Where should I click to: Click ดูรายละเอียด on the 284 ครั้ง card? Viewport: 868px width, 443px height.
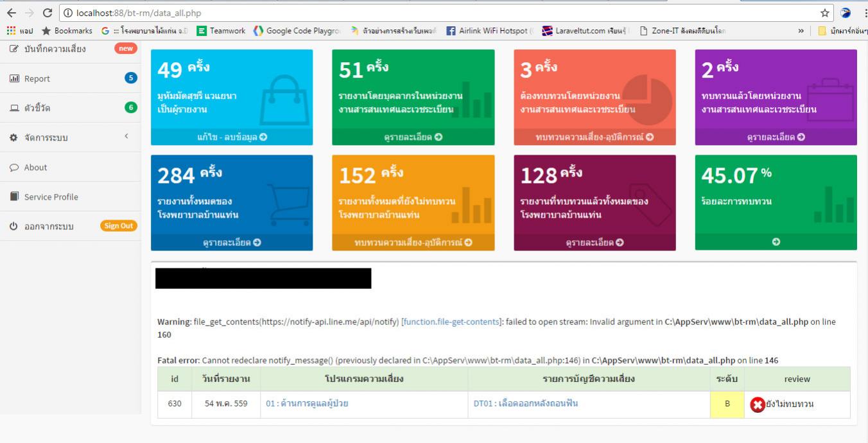click(x=232, y=242)
